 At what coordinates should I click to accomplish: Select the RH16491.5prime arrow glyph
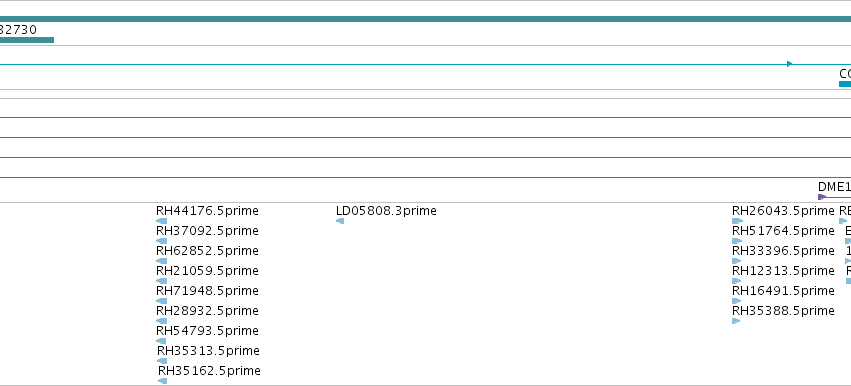click(736, 301)
